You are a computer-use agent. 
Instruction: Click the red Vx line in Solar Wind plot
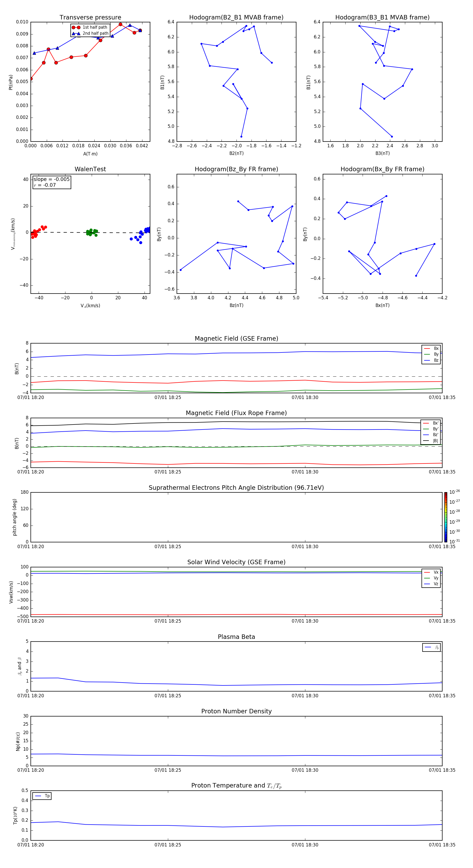click(x=236, y=615)
